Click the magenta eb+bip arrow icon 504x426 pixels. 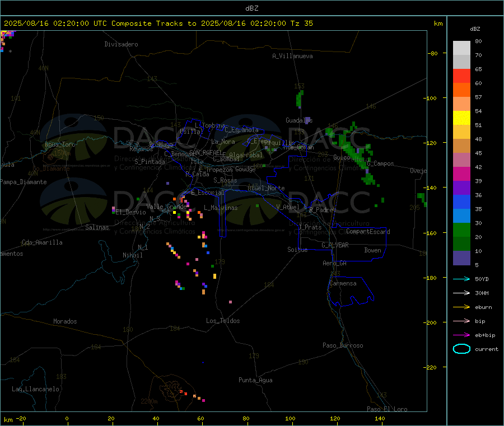coord(461,335)
